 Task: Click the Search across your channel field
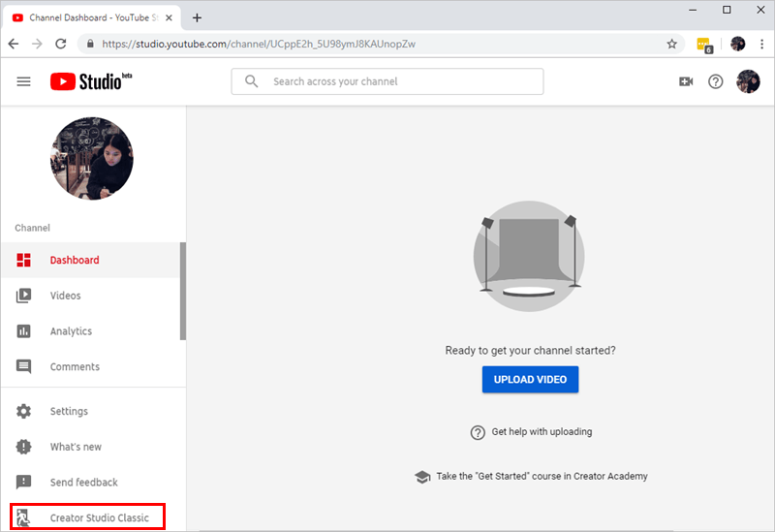click(387, 81)
